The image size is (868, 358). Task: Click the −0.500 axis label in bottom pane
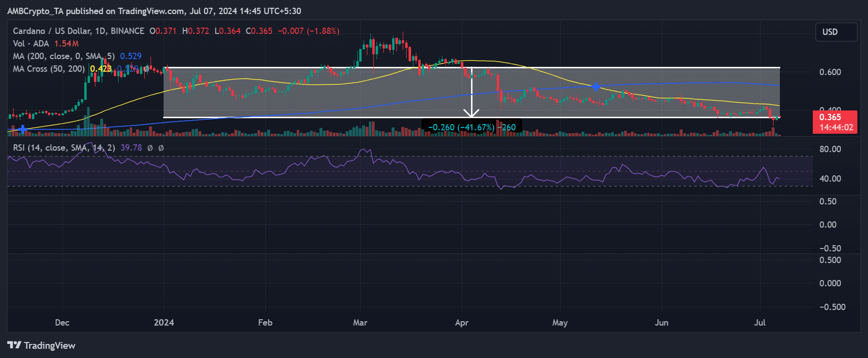tap(832, 307)
